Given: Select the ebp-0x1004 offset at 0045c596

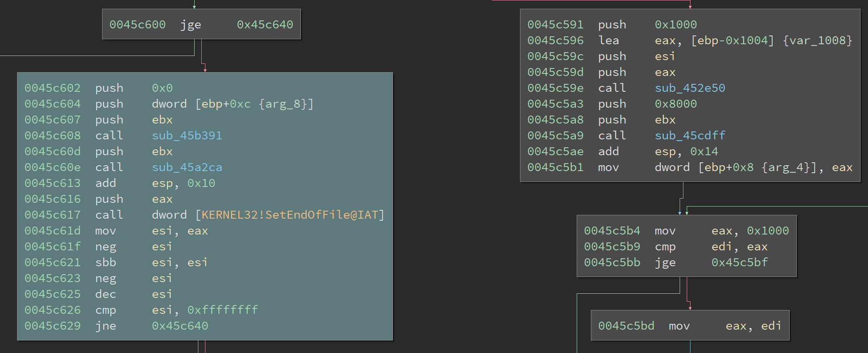Looking at the screenshot, I should point(733,40).
